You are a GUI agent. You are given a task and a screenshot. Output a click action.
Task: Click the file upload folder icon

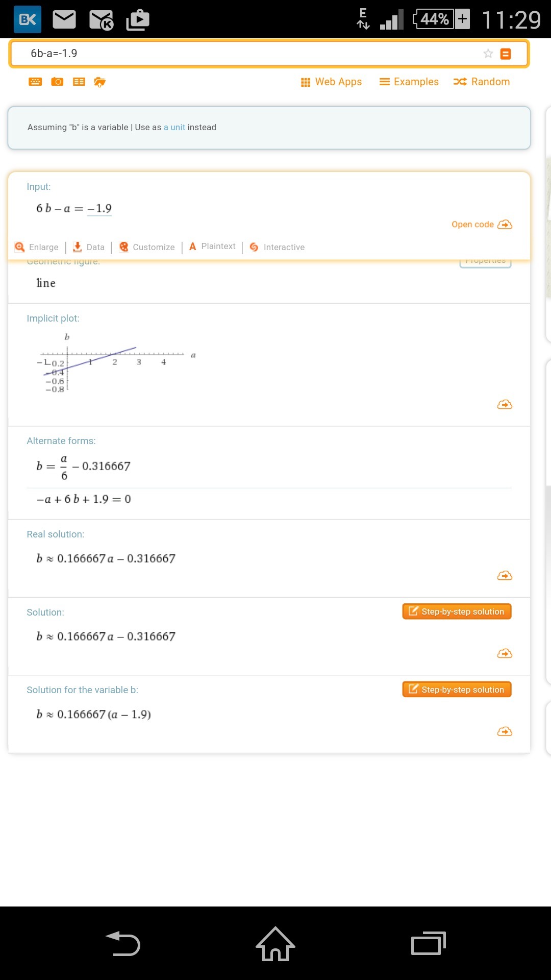(99, 81)
